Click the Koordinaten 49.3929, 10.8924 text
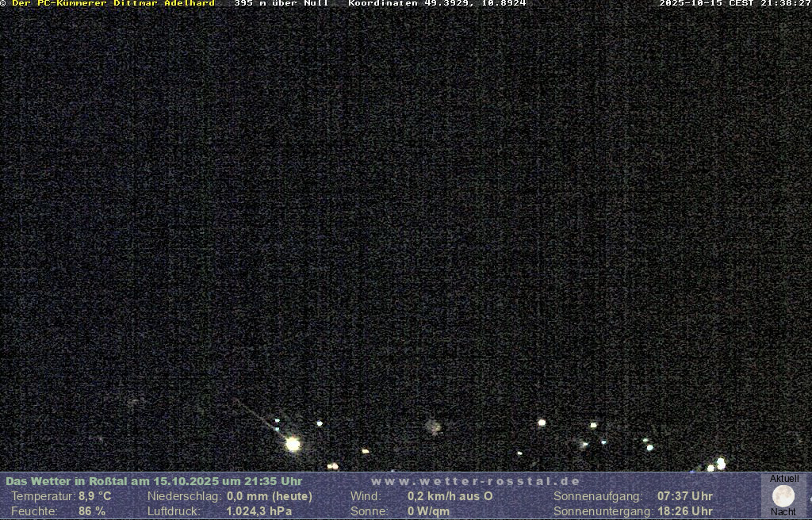Screen dimensions: 812x520 [437, 4]
